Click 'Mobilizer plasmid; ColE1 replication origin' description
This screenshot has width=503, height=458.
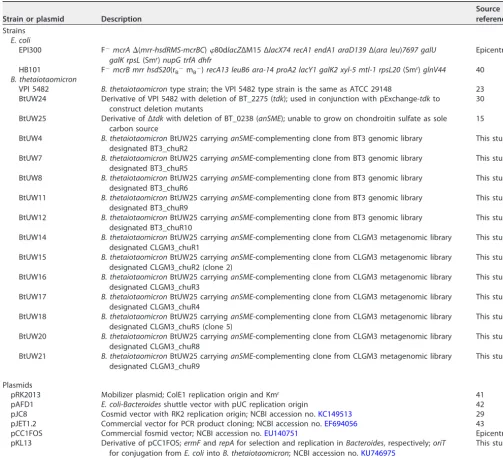pyautogui.click(x=190, y=395)
